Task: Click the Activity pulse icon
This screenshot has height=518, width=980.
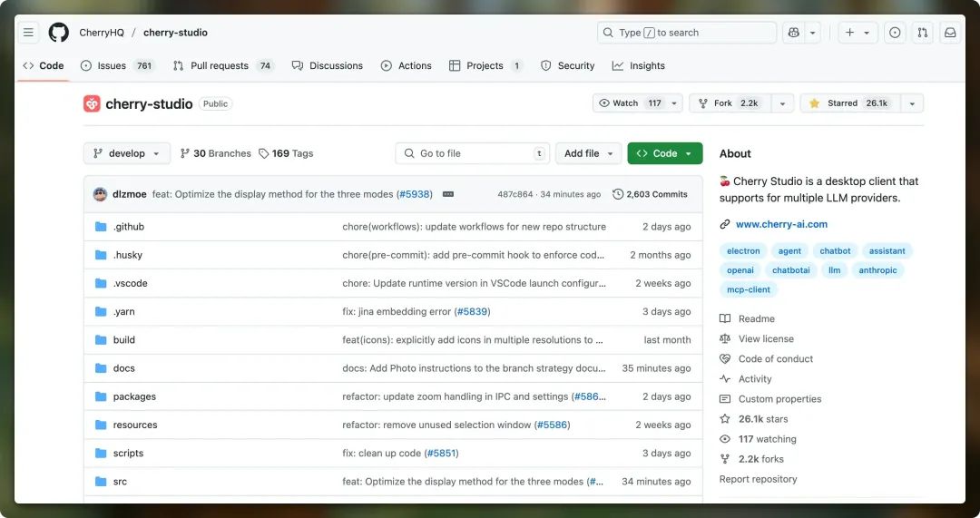Action: point(725,378)
